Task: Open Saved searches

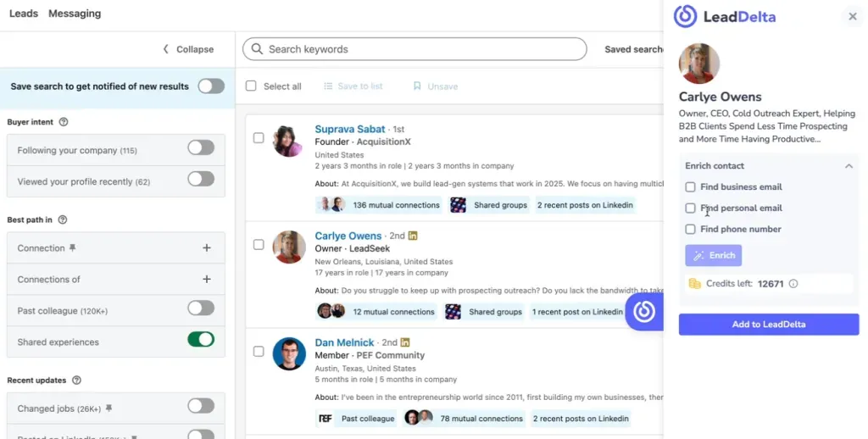Action: click(x=634, y=49)
